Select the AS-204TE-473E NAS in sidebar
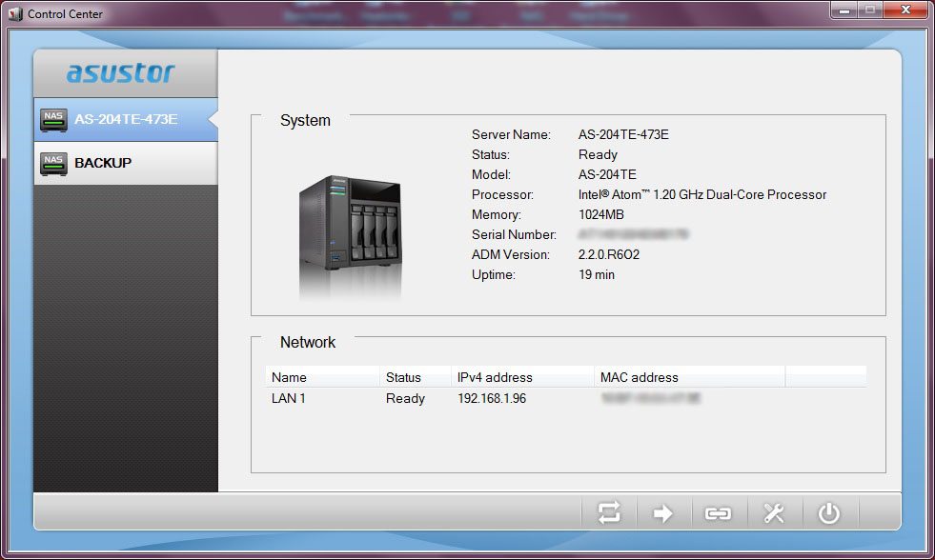 pos(126,119)
